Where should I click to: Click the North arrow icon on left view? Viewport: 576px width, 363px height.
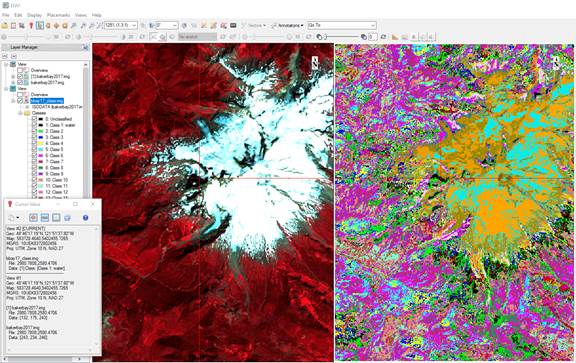click(315, 62)
